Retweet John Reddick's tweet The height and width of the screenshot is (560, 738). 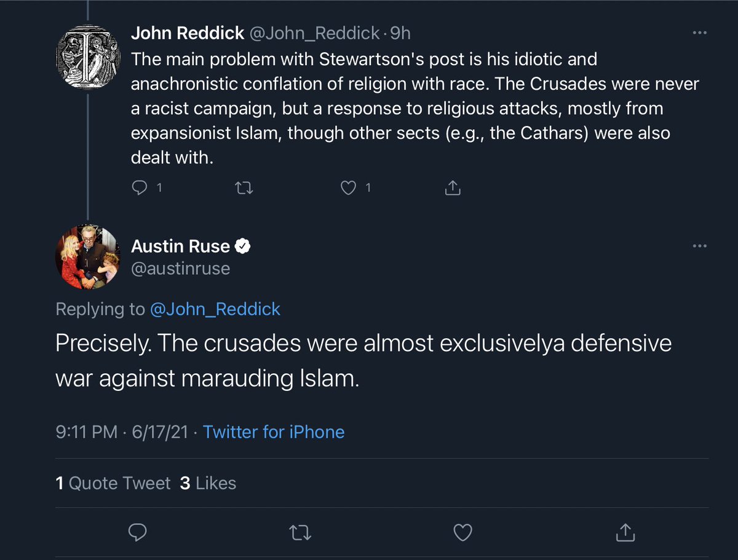pyautogui.click(x=244, y=188)
